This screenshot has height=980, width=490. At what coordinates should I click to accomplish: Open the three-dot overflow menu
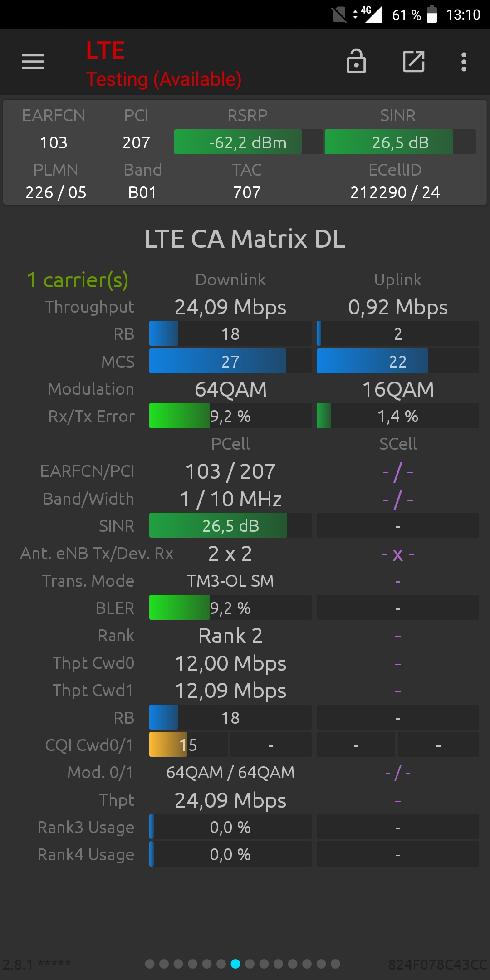(464, 62)
